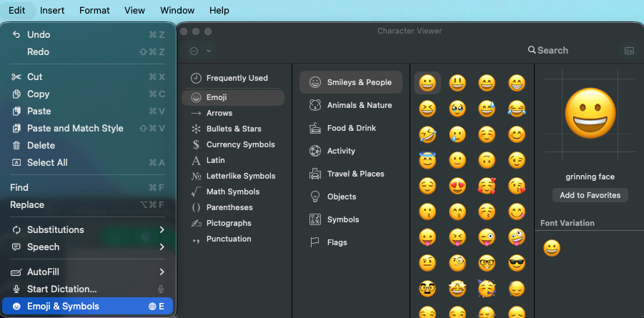Select the smiling face with halo emoji
This screenshot has width=644, height=318.
click(x=427, y=160)
